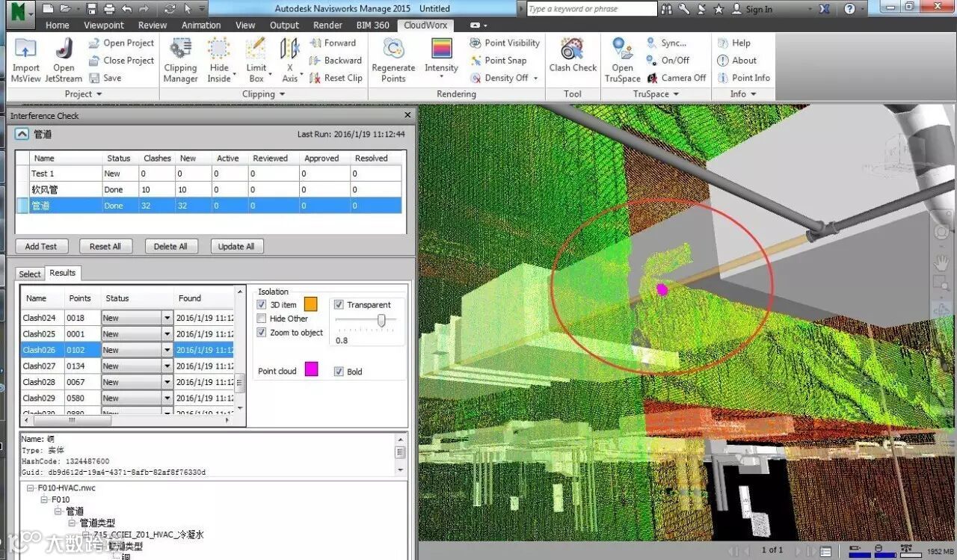Image resolution: width=957 pixels, height=560 pixels.
Task: Select Hide Inside clipping tool
Action: tap(219, 60)
